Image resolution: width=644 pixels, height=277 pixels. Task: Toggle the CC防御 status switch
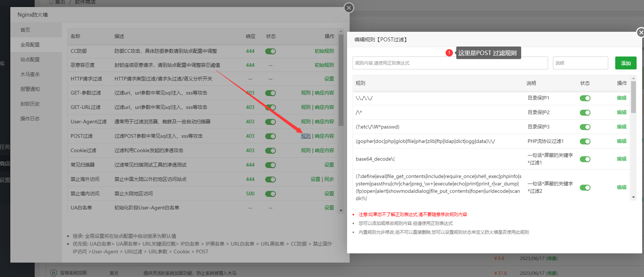[270, 51]
